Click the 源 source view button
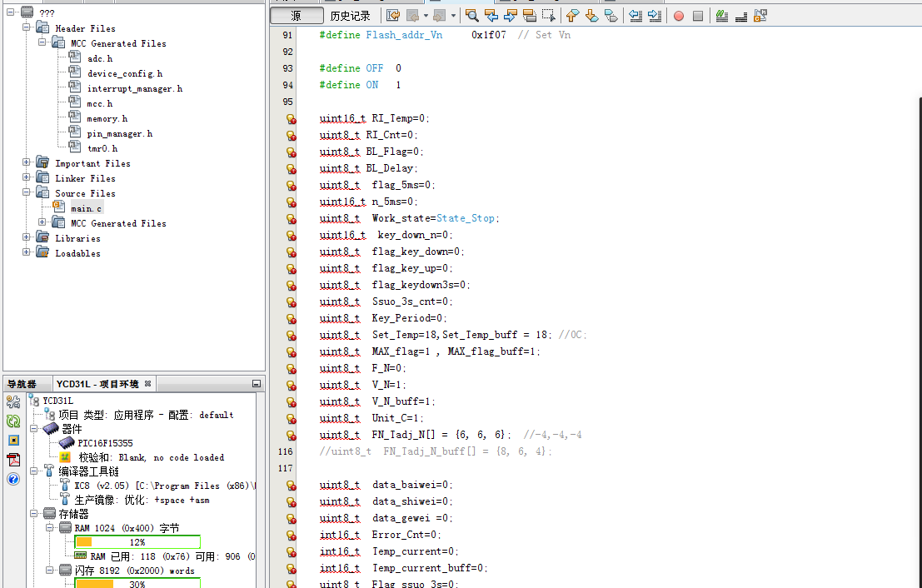This screenshot has height=588, width=922. pos(297,16)
